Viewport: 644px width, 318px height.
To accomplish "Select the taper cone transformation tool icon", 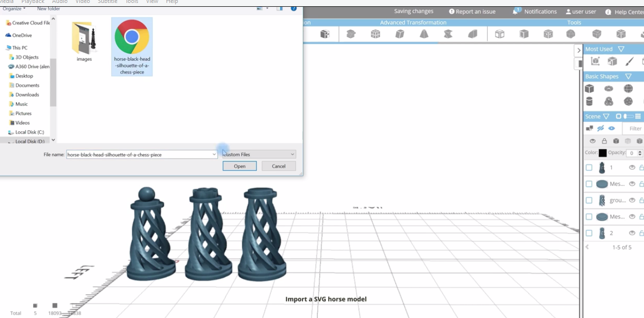I will [x=424, y=34].
